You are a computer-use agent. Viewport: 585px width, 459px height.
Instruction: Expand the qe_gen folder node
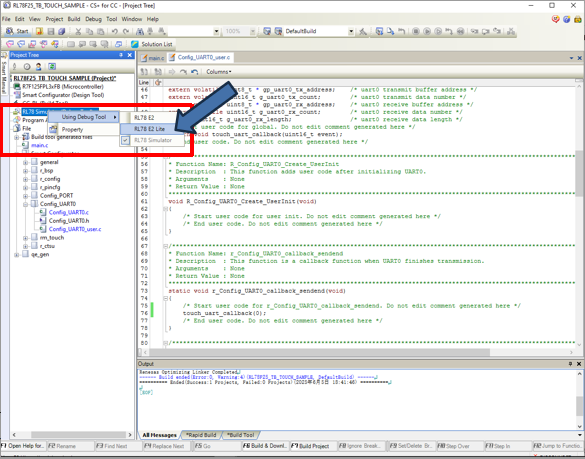pos(16,255)
